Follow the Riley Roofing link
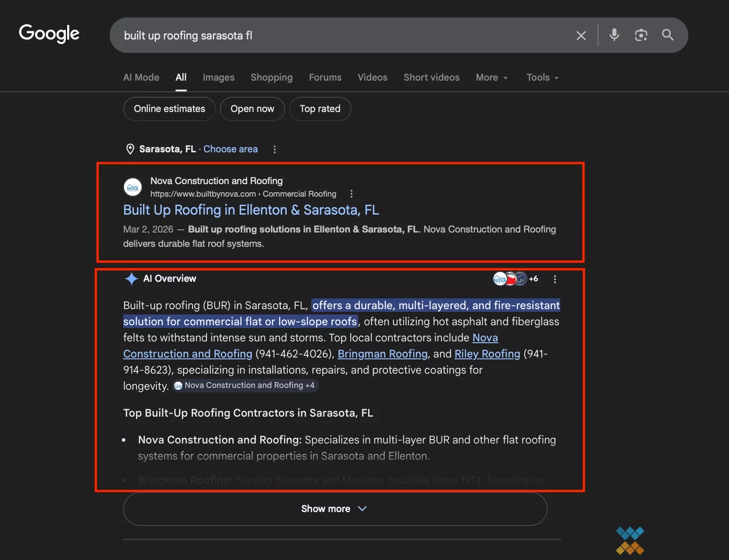Viewport: 729px width, 560px height. pyautogui.click(x=487, y=354)
